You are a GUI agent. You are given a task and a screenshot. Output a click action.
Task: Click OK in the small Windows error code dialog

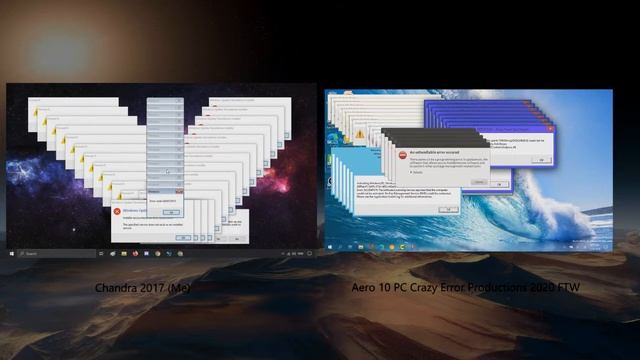[x=171, y=212]
